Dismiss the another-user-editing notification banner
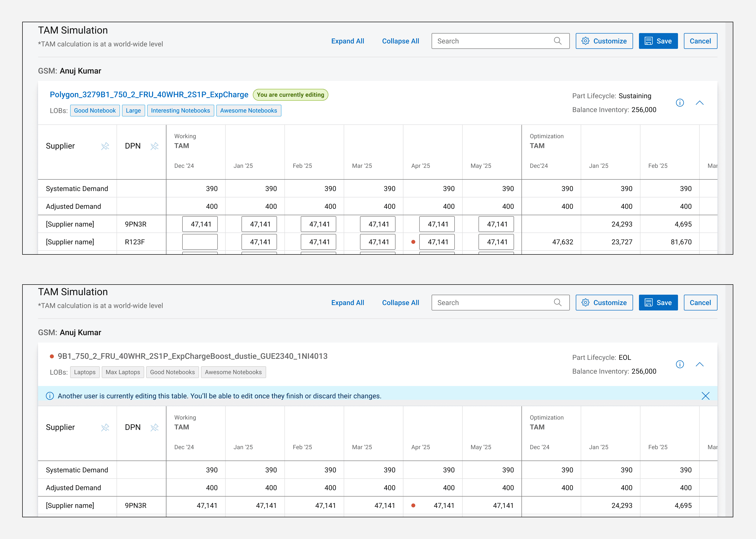The image size is (756, 539). (x=705, y=396)
